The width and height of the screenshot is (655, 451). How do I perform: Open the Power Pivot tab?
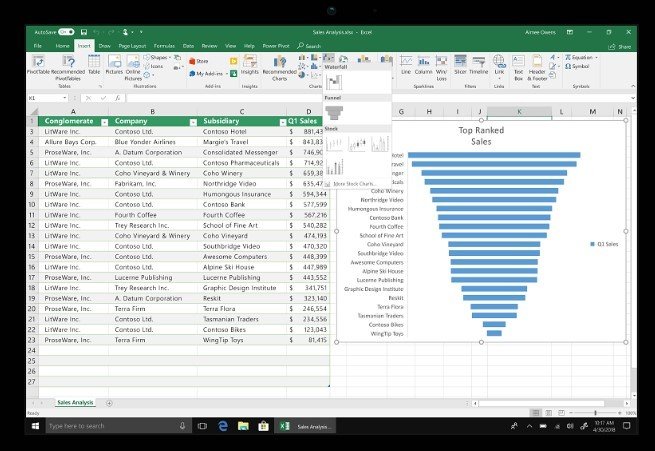(x=276, y=46)
